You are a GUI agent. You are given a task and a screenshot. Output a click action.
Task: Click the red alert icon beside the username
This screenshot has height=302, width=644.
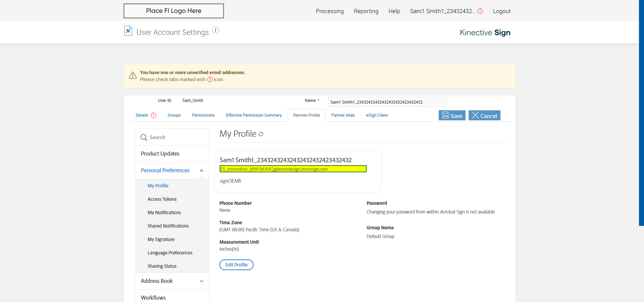480,11
